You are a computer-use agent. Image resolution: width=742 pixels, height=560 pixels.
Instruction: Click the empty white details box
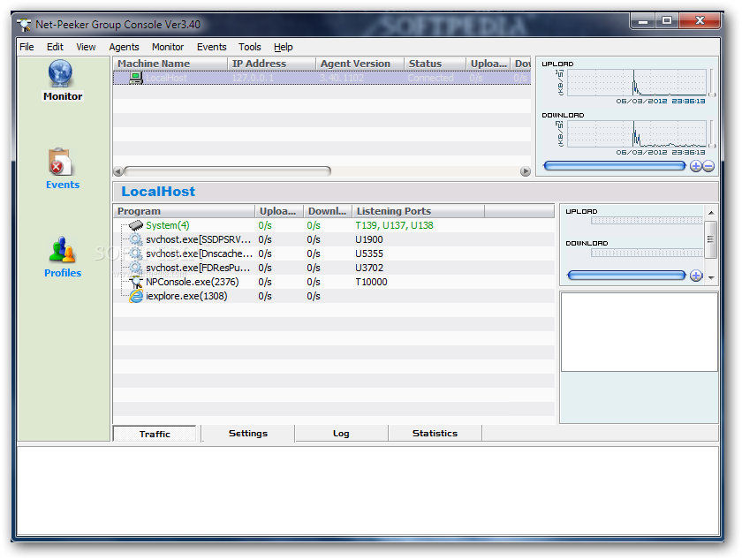point(639,332)
